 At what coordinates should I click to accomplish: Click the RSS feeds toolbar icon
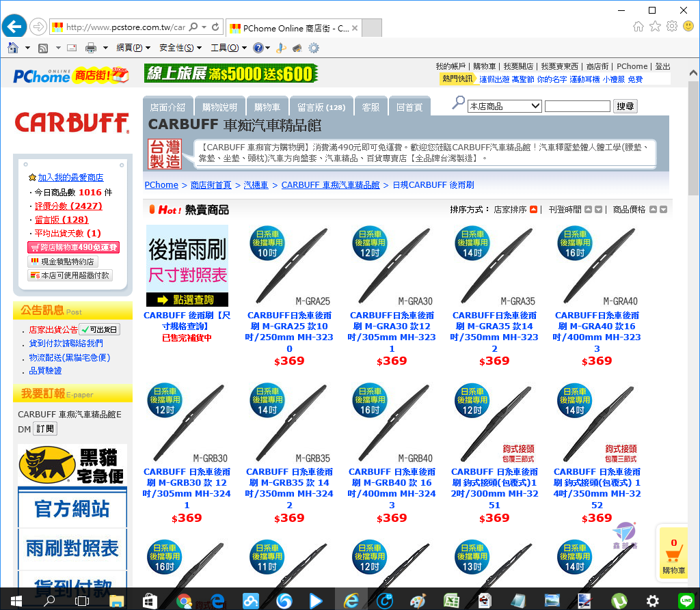pos(43,48)
